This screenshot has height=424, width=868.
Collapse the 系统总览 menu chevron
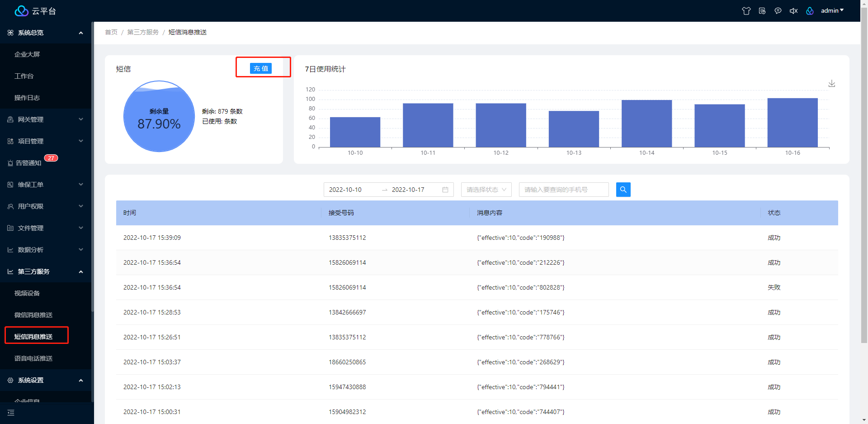tap(81, 33)
